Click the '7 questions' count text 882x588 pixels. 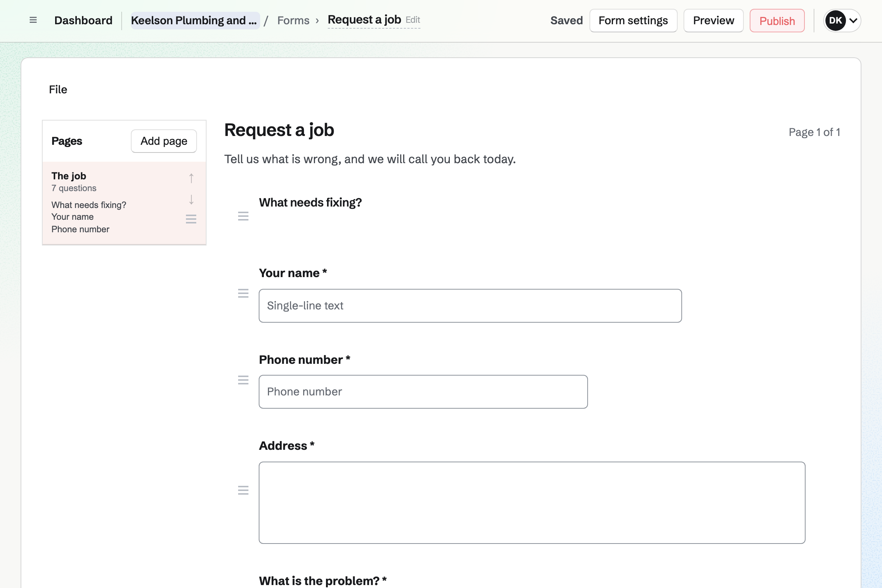(73, 188)
